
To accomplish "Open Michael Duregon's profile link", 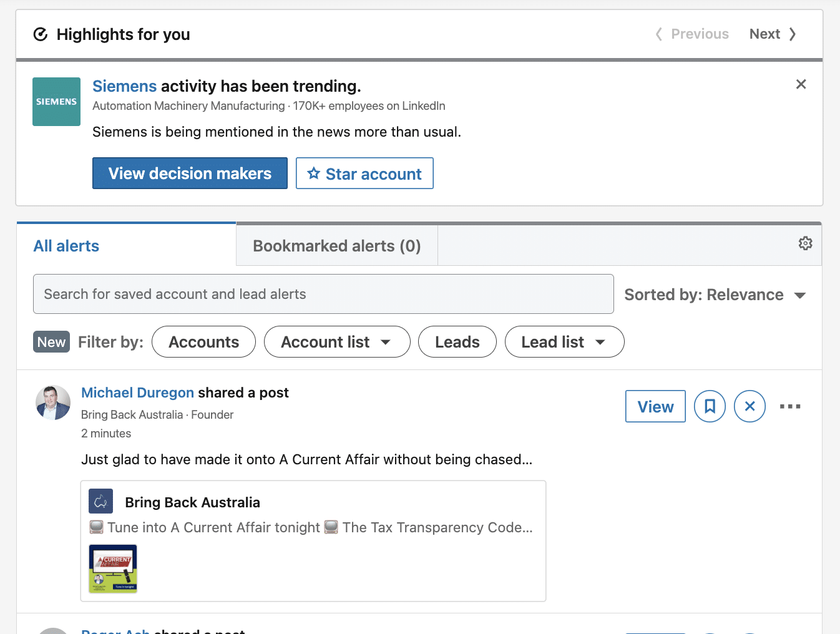I will coord(137,393).
